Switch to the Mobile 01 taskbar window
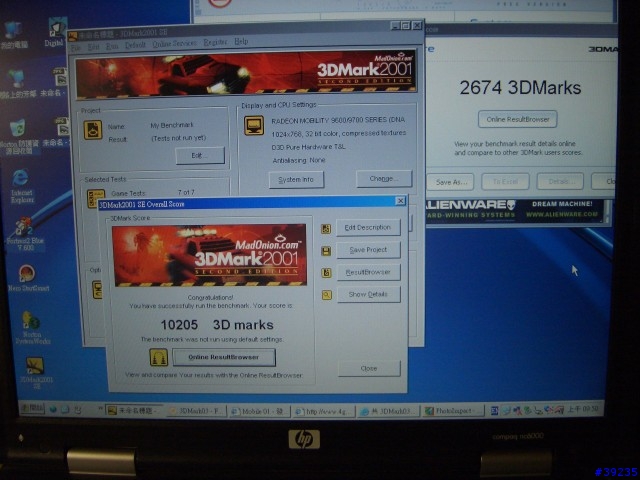The image size is (640, 480). point(260,411)
